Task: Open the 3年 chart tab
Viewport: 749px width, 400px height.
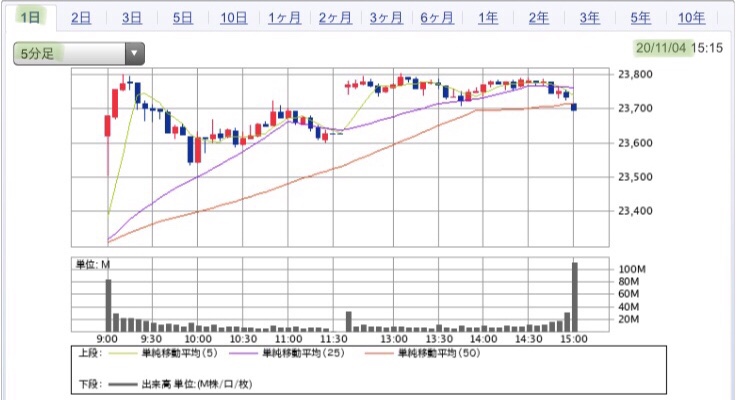Action: click(x=589, y=18)
